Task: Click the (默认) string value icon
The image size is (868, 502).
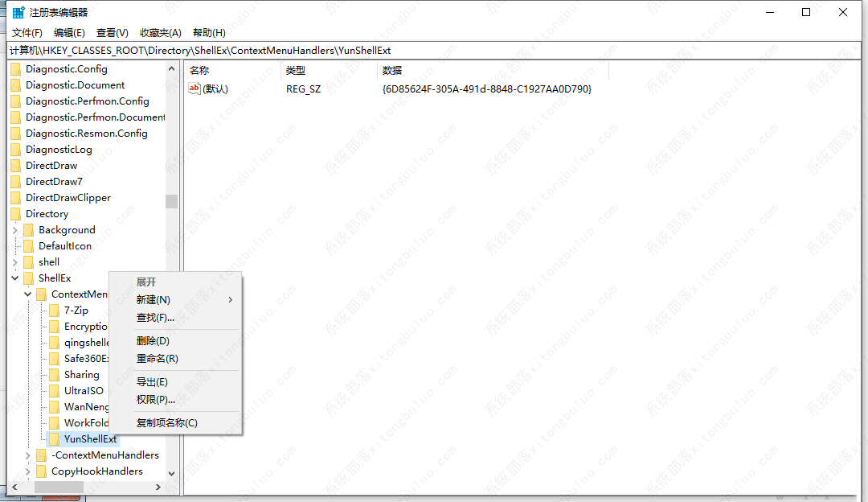Action: pos(194,88)
